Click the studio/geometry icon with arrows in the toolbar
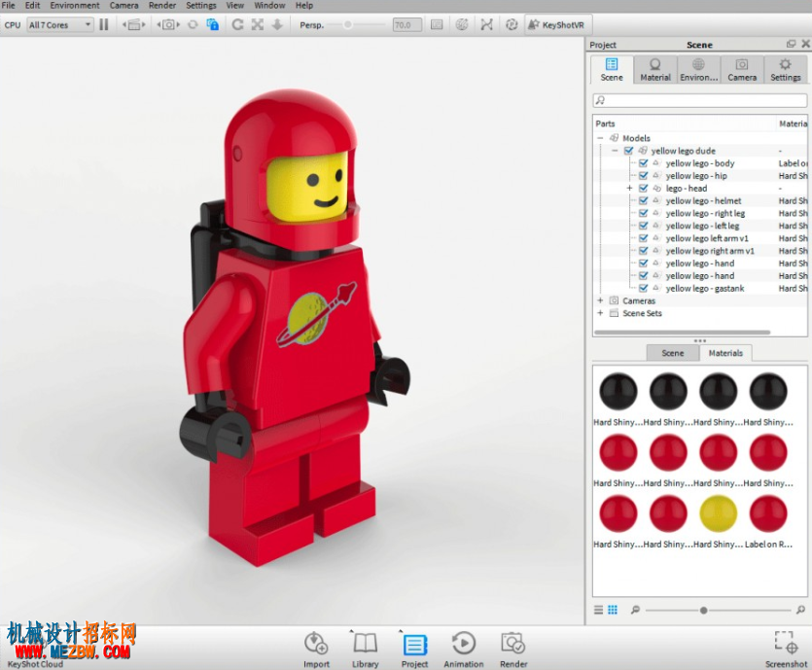Screen dimensions: 812x670 [x=133, y=25]
